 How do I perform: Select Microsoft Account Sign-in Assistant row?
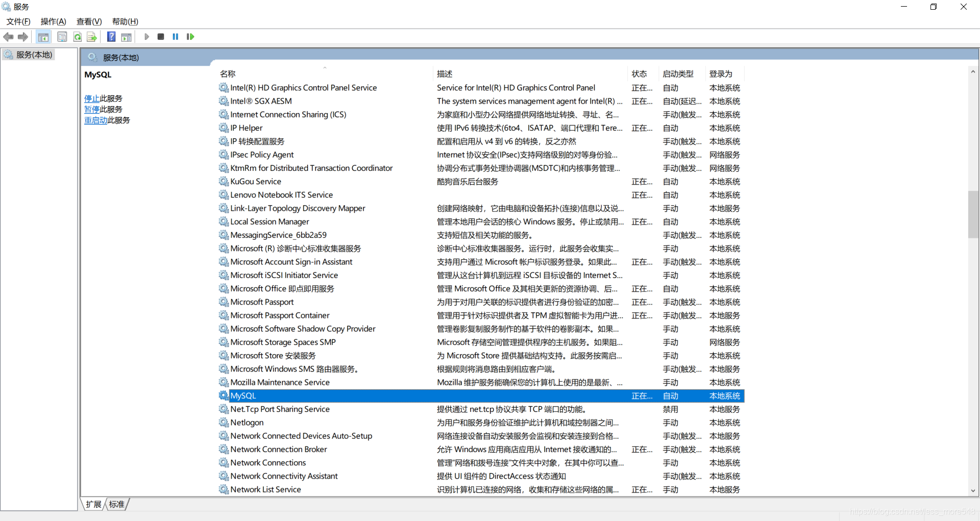point(481,262)
